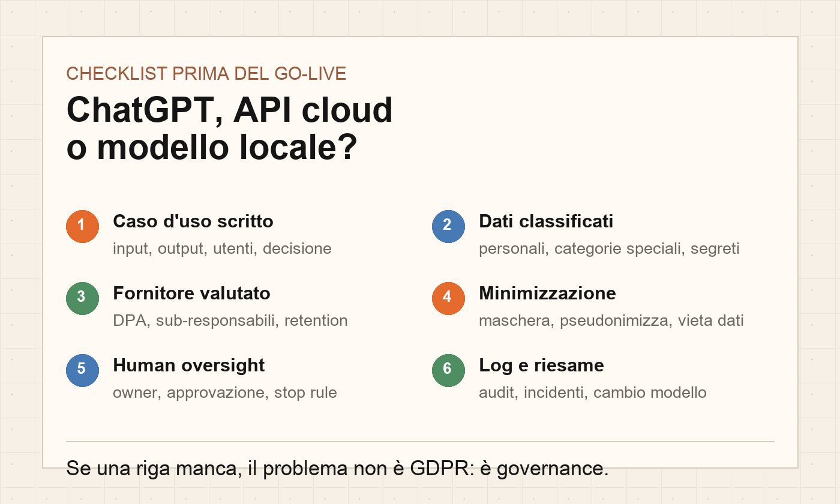Click the green circle numbered 6

(x=448, y=370)
